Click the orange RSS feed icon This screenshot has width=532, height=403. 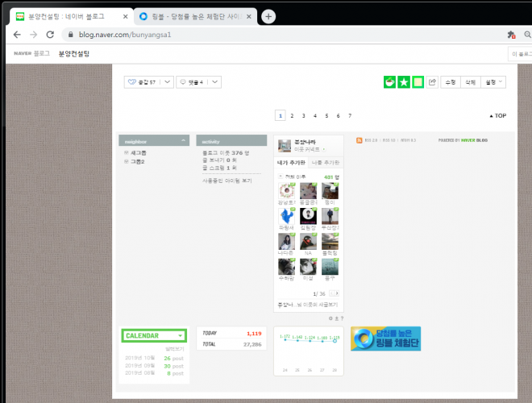click(x=360, y=140)
